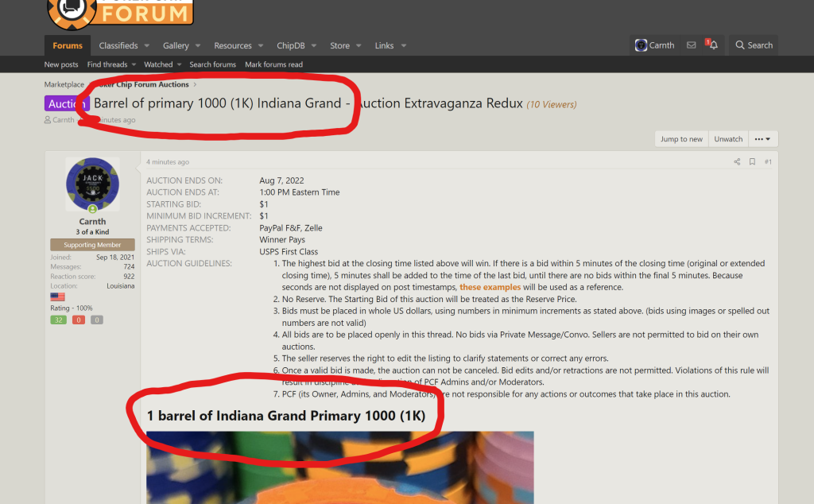Click the Unwatch button
Screen dimensions: 814x504
click(x=728, y=139)
